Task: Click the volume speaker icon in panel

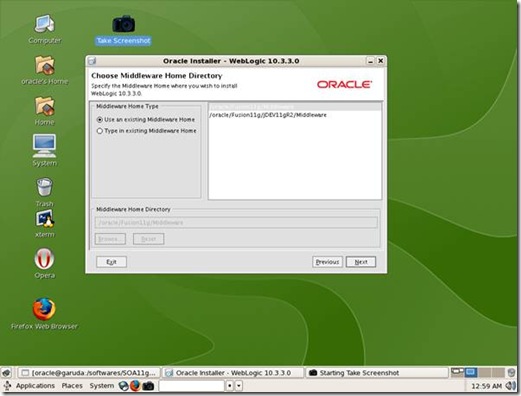Action: pyautogui.click(x=510, y=386)
